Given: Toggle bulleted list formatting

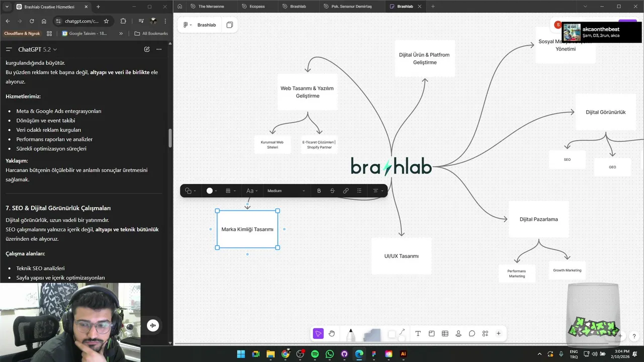Looking at the screenshot, I should 359,191.
